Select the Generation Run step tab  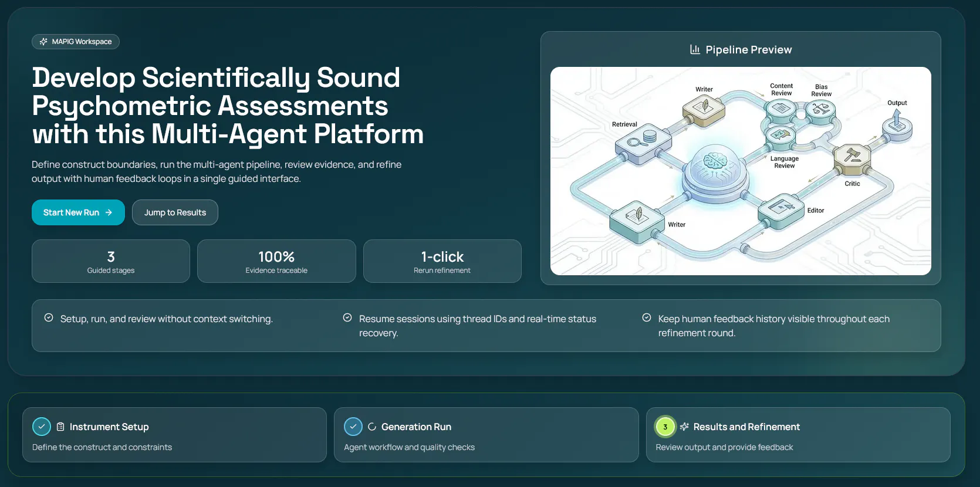tap(486, 435)
